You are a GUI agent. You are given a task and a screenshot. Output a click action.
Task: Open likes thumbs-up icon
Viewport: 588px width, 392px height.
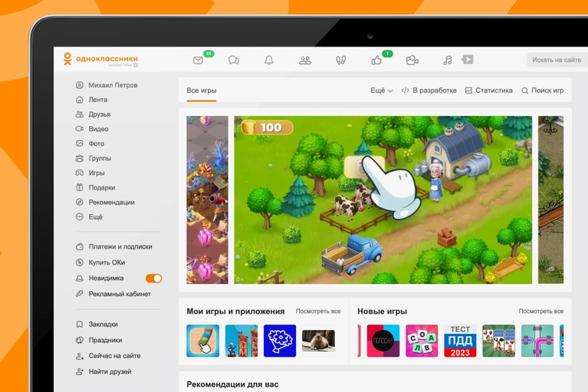376,61
